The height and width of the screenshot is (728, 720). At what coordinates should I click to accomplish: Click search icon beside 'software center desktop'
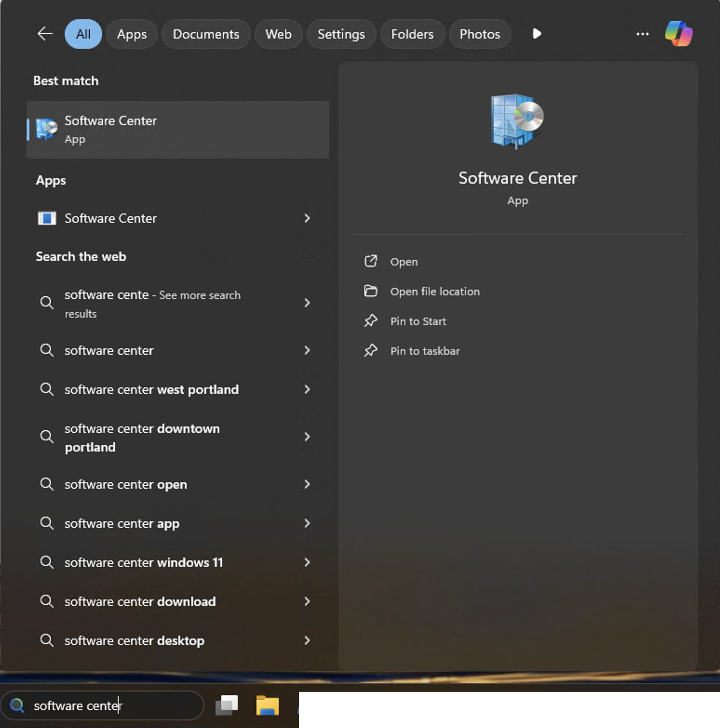click(x=47, y=641)
